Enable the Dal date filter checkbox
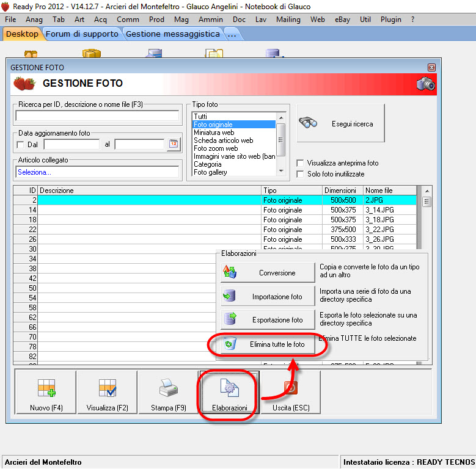 [x=20, y=145]
